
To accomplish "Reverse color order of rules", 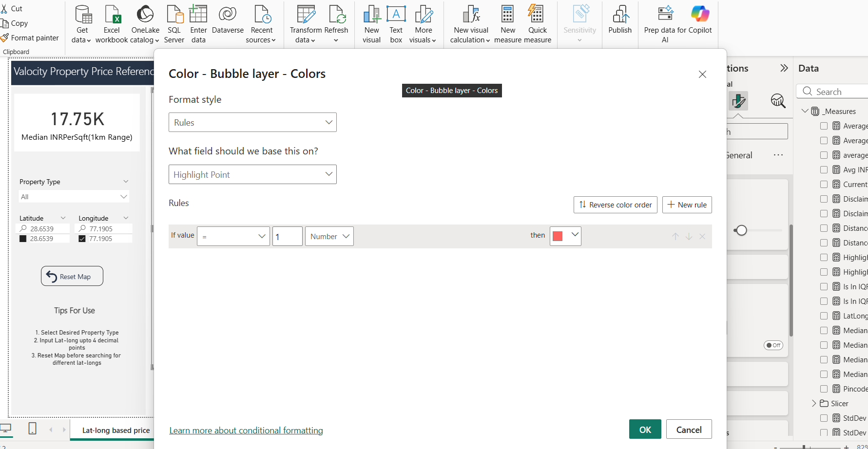I will (x=616, y=205).
